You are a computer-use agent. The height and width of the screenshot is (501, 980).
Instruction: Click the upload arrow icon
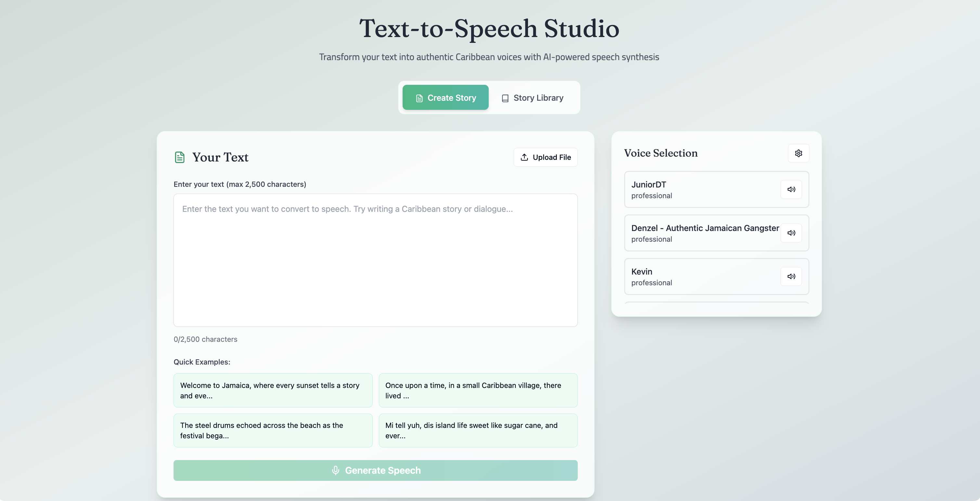524,157
